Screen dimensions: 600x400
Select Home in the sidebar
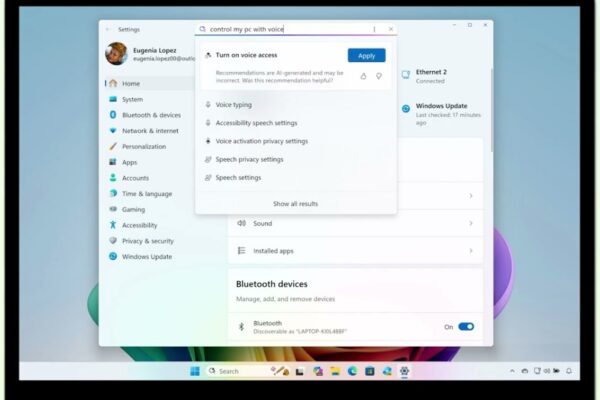pos(149,83)
